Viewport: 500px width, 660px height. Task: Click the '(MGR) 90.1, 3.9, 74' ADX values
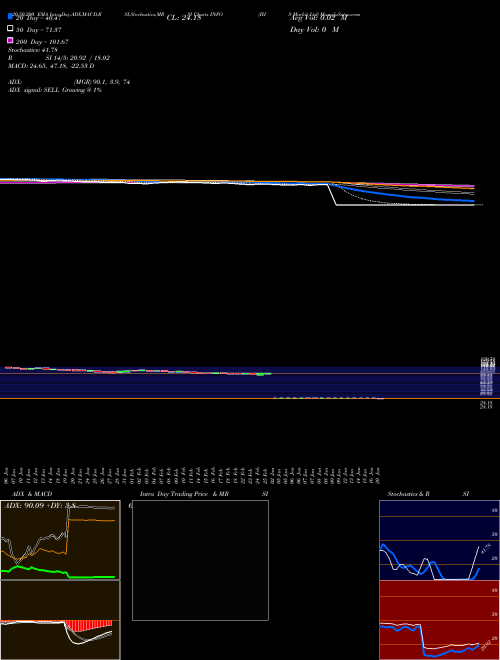click(102, 82)
